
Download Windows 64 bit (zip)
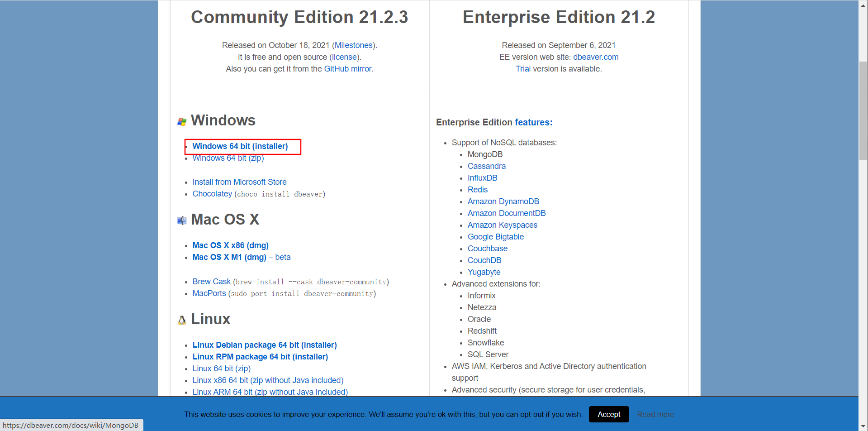tap(228, 158)
